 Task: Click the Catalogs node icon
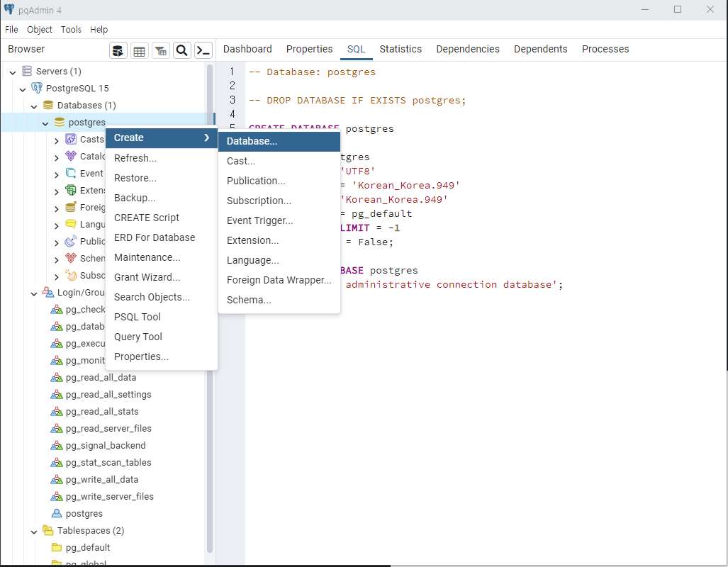(x=71, y=156)
